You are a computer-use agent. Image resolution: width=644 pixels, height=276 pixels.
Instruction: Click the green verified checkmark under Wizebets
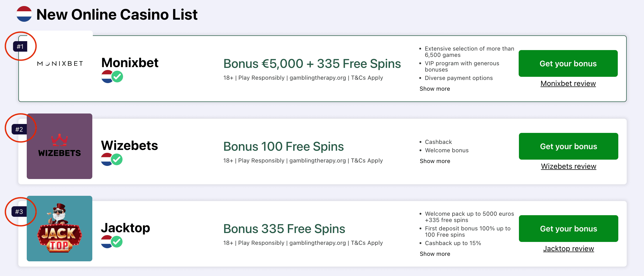[117, 159]
